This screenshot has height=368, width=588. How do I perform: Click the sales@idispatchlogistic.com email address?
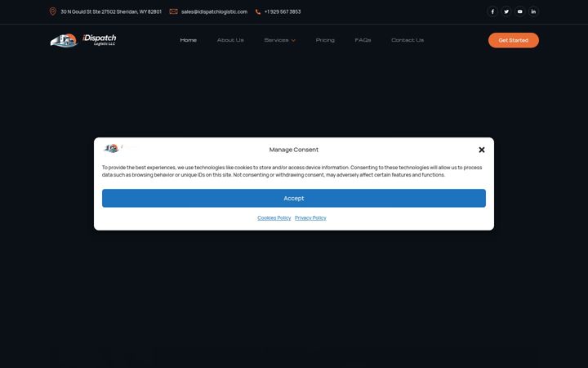tap(214, 11)
